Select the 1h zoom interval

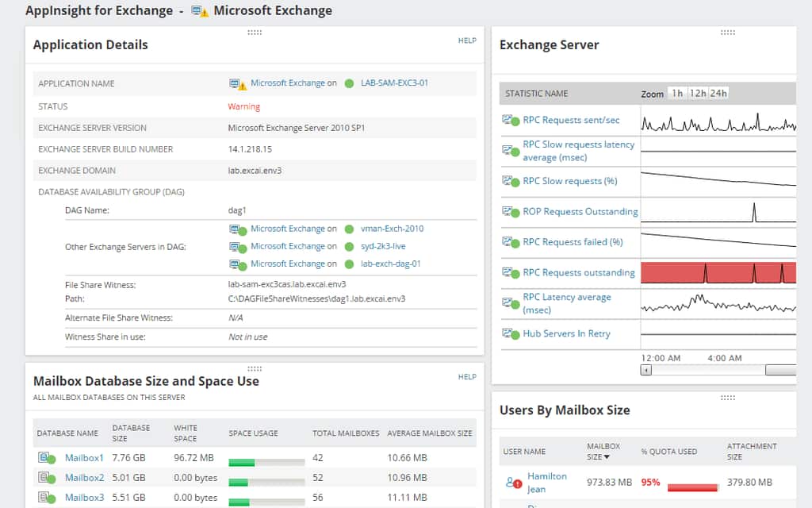coord(676,93)
